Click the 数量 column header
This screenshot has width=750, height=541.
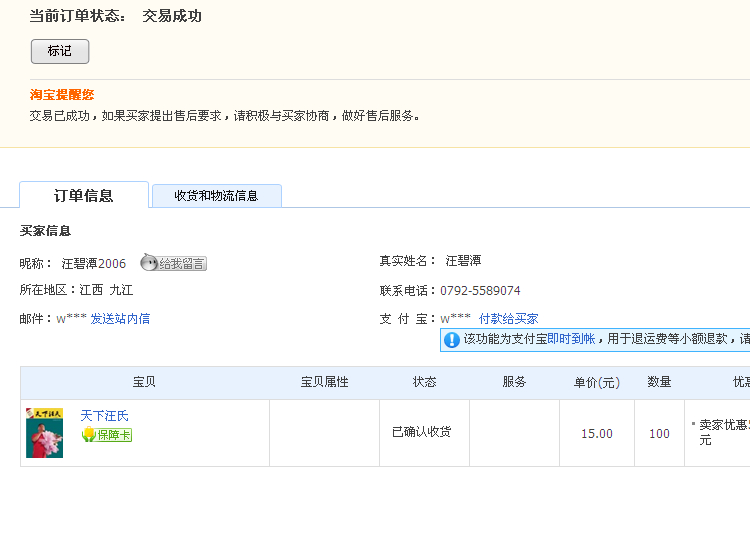659,383
